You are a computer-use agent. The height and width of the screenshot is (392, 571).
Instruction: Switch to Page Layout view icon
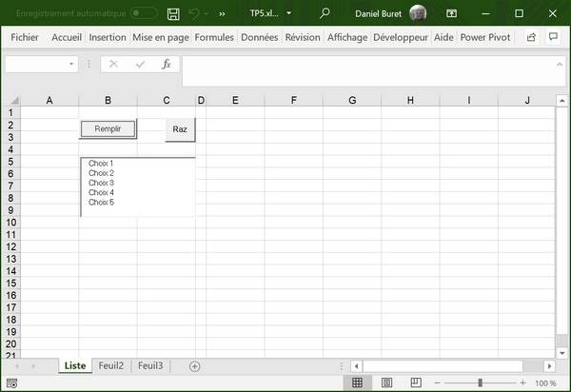coord(386,382)
